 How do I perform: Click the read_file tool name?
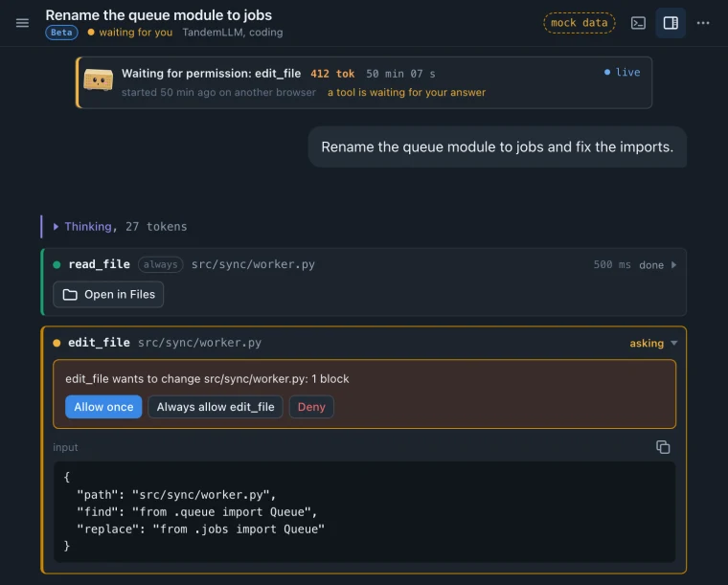(100, 264)
